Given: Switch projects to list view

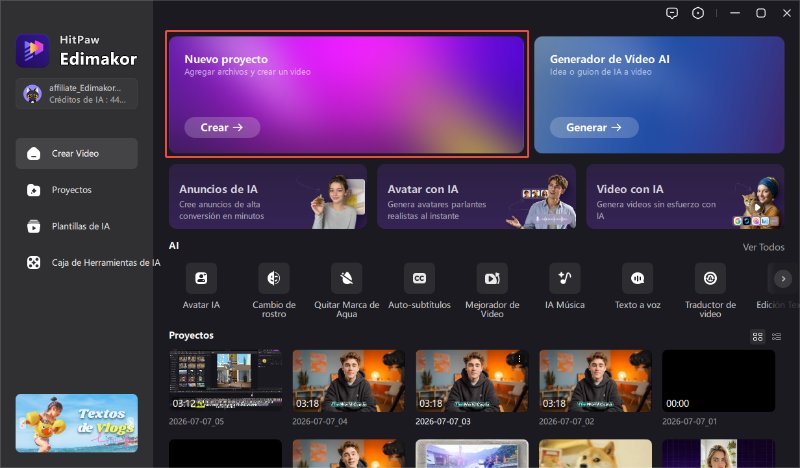Looking at the screenshot, I should pos(777,336).
